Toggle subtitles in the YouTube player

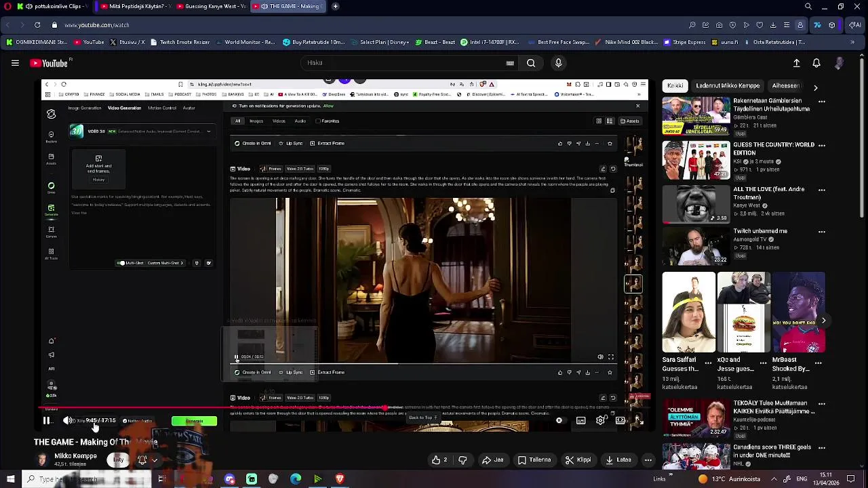click(581, 421)
